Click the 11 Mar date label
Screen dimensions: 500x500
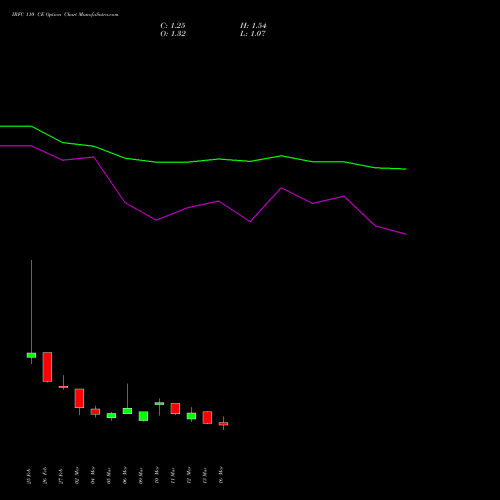tap(173, 476)
